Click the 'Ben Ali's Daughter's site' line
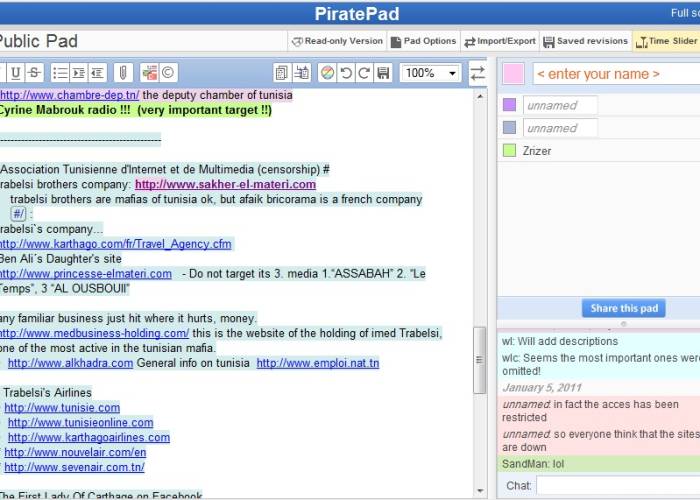This screenshot has width=700, height=500. [x=60, y=259]
